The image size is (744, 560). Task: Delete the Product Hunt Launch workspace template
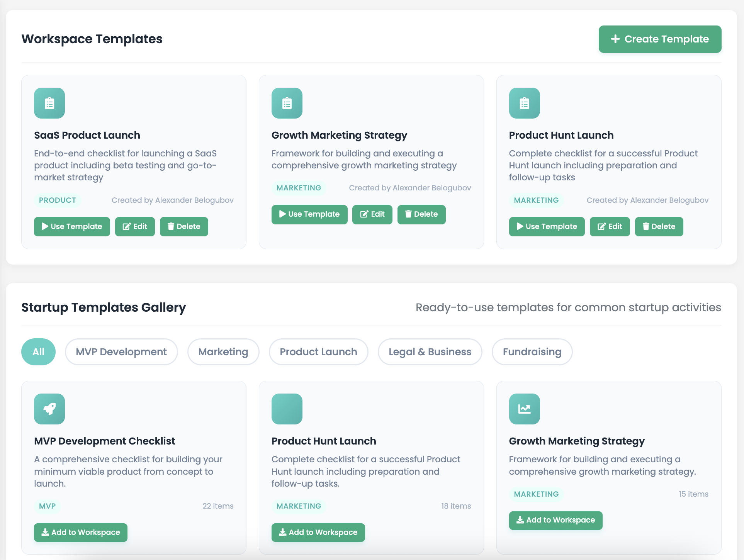pos(659,227)
